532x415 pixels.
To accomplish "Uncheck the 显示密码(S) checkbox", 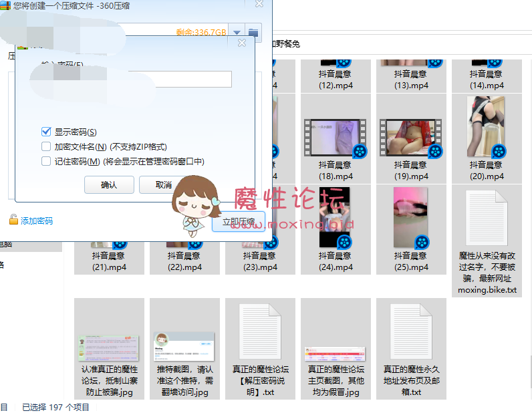I will (x=46, y=132).
